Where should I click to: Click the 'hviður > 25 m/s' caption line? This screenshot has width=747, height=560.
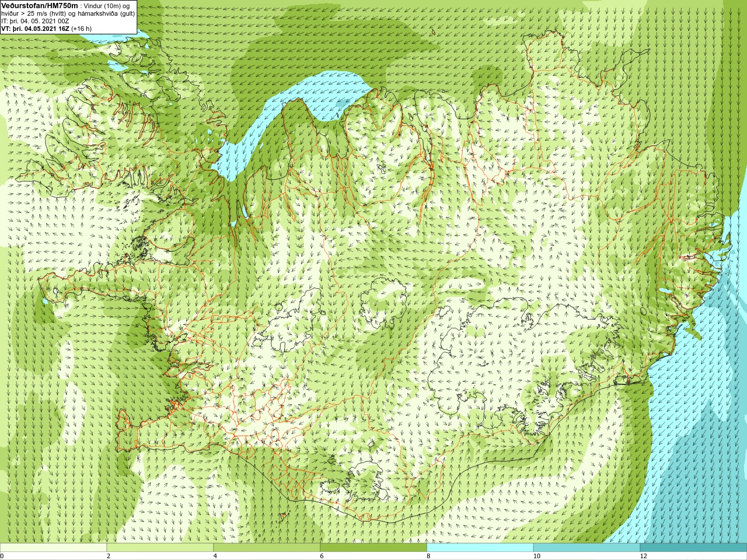68,13
